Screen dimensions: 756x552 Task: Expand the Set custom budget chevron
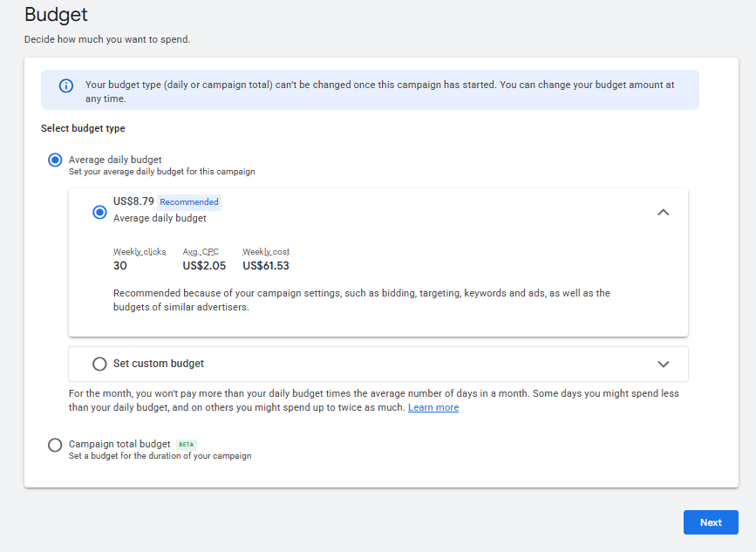(663, 364)
